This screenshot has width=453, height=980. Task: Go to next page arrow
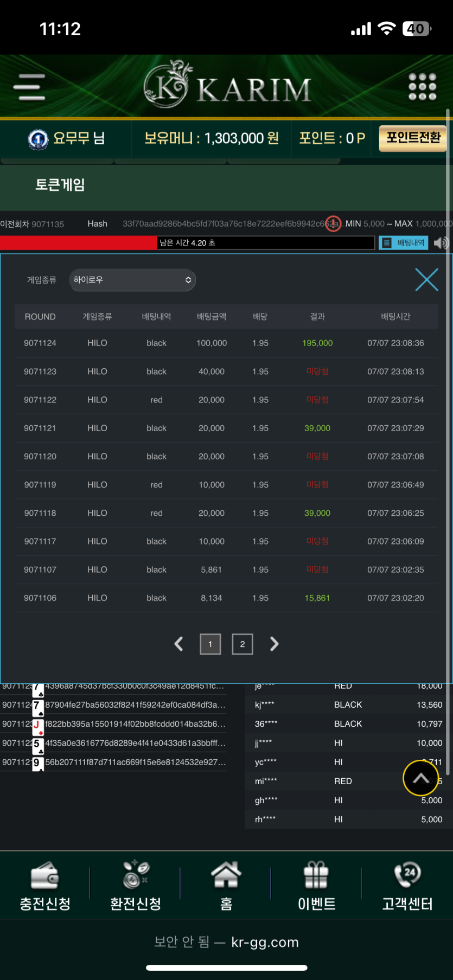click(274, 644)
